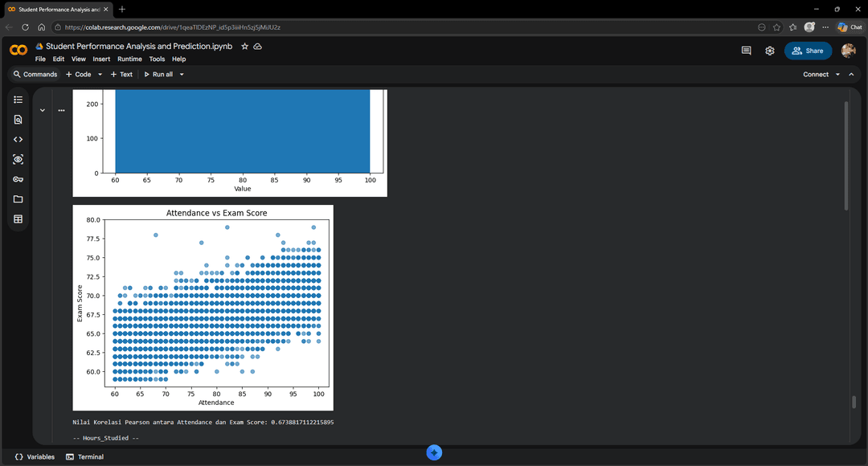Click the Colab logo
868x466 pixels.
pyautogui.click(x=18, y=51)
